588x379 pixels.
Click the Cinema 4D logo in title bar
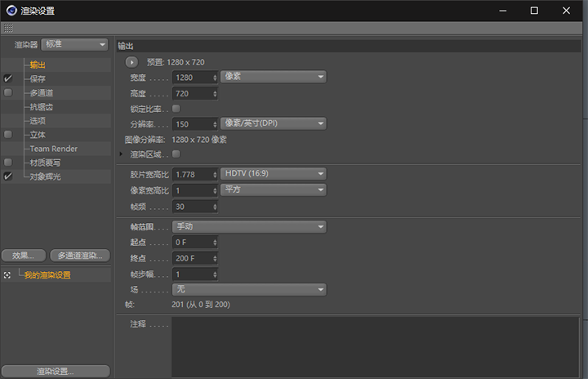point(10,11)
